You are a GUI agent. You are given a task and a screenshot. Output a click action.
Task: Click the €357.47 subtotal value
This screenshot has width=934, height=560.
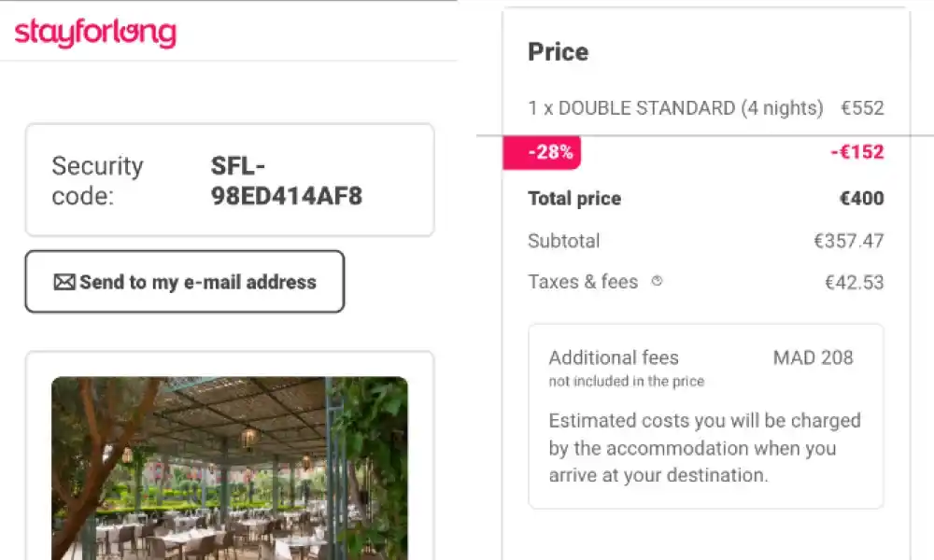point(848,241)
